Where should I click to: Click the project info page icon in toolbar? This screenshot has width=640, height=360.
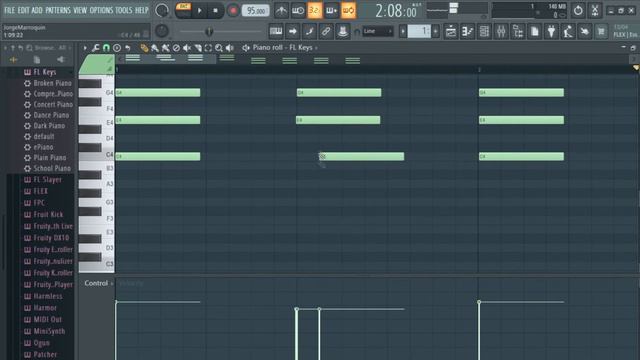click(x=534, y=31)
